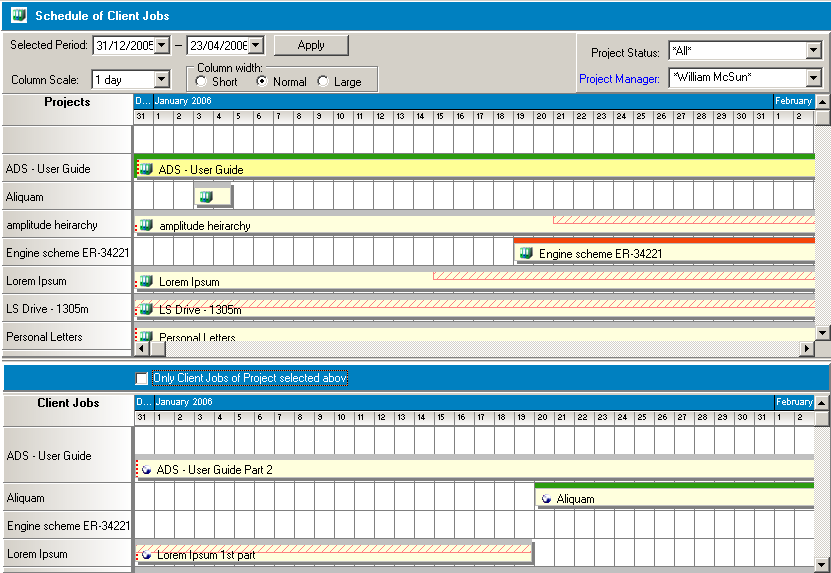The image size is (831, 573).
Task: Click Projects chart scroll up arrow
Action: point(823,102)
